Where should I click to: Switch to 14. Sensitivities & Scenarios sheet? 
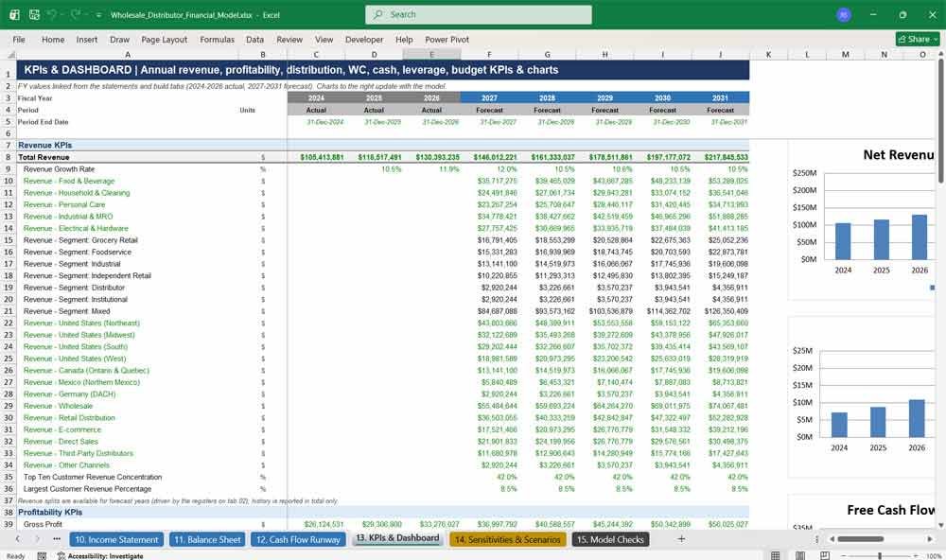tap(507, 539)
